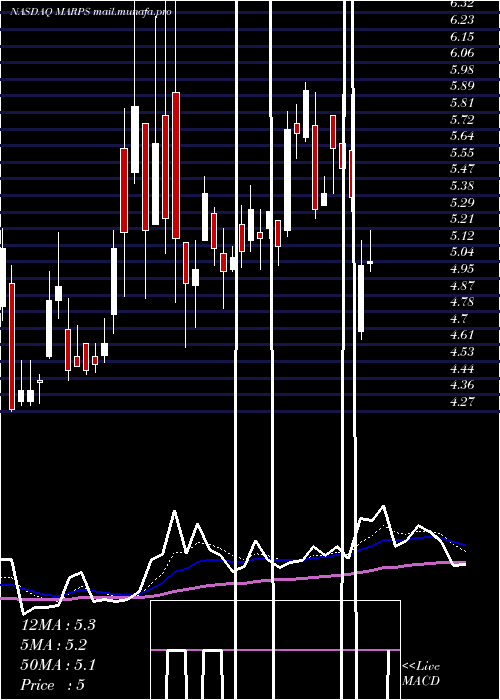Screen dimensions: 500x700
Task: Click the 5.38 price axis label
Action: coord(462,186)
